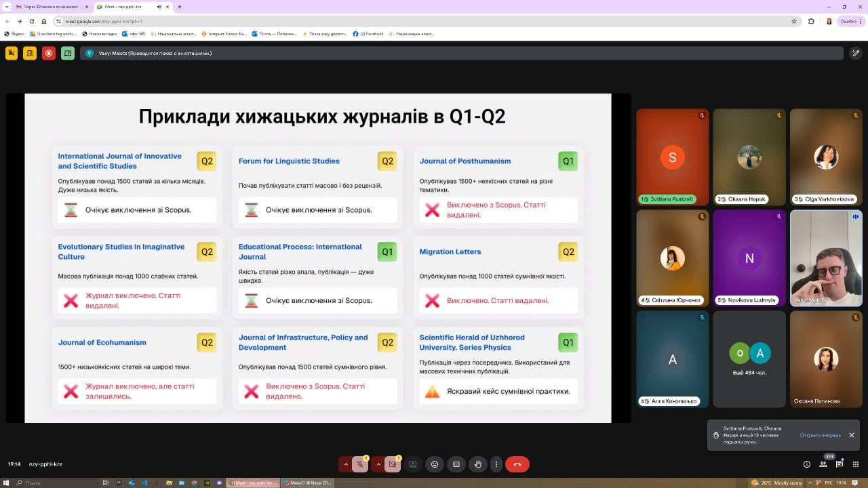Open the activities grid icon
This screenshot has height=488, width=868.
[856, 464]
